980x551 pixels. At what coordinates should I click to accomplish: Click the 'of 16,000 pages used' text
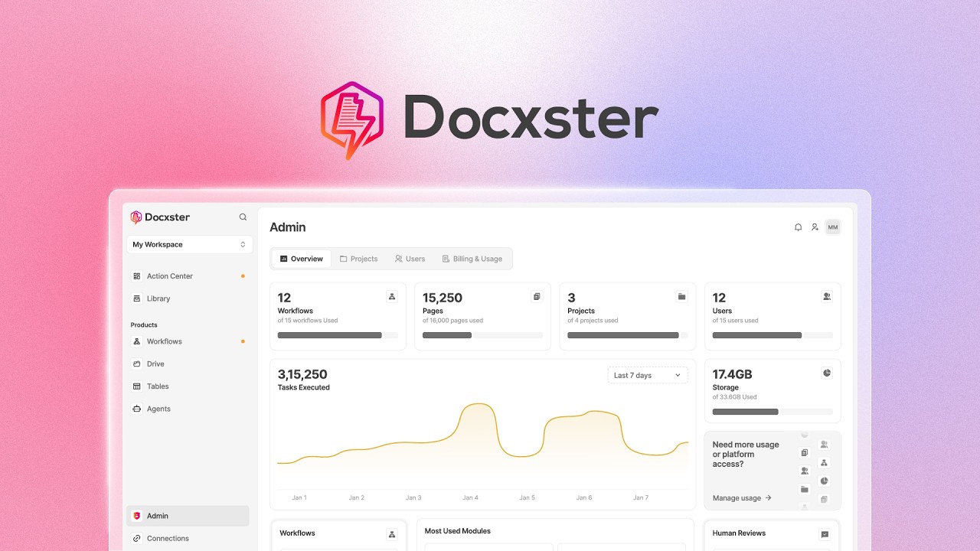pyautogui.click(x=452, y=321)
